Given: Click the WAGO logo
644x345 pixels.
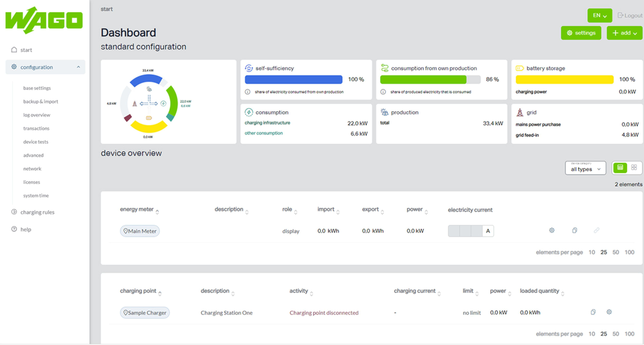Looking at the screenshot, I should 44,20.
